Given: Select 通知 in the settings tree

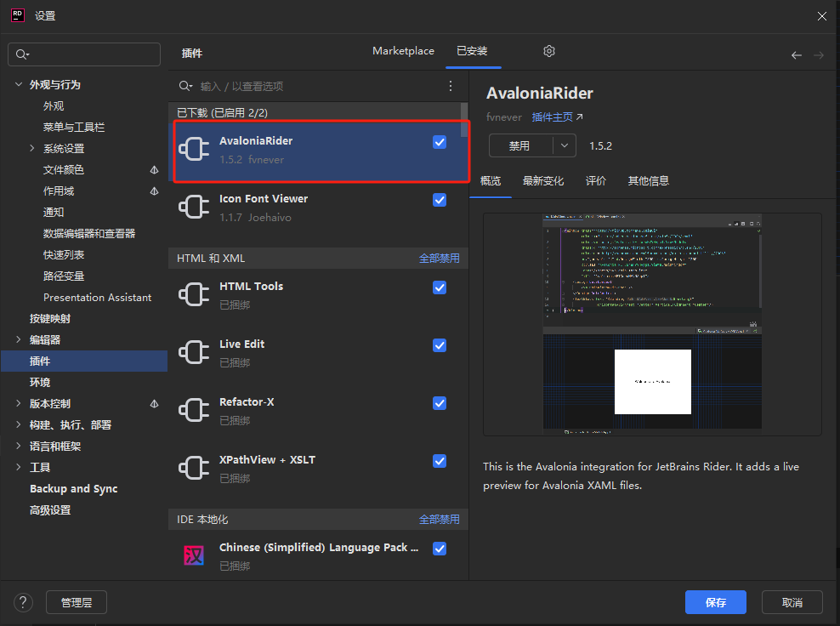Looking at the screenshot, I should click(54, 213).
